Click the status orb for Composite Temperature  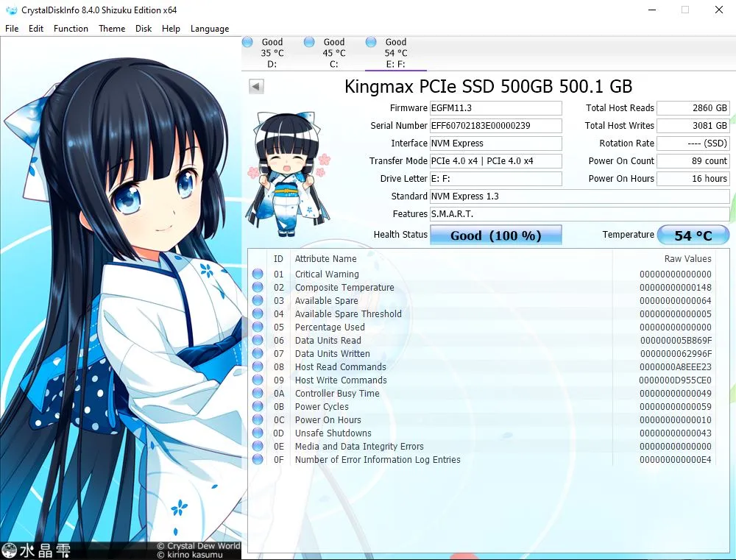click(x=258, y=287)
